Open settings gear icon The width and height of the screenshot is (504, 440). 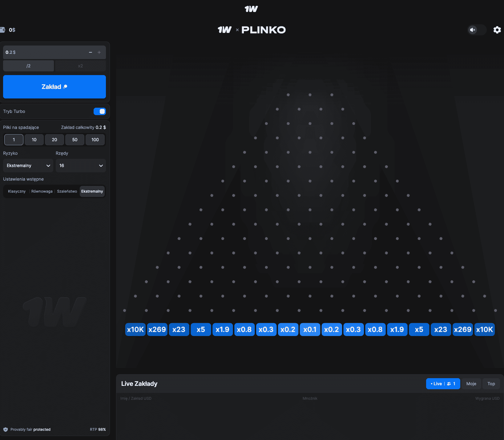tap(497, 30)
